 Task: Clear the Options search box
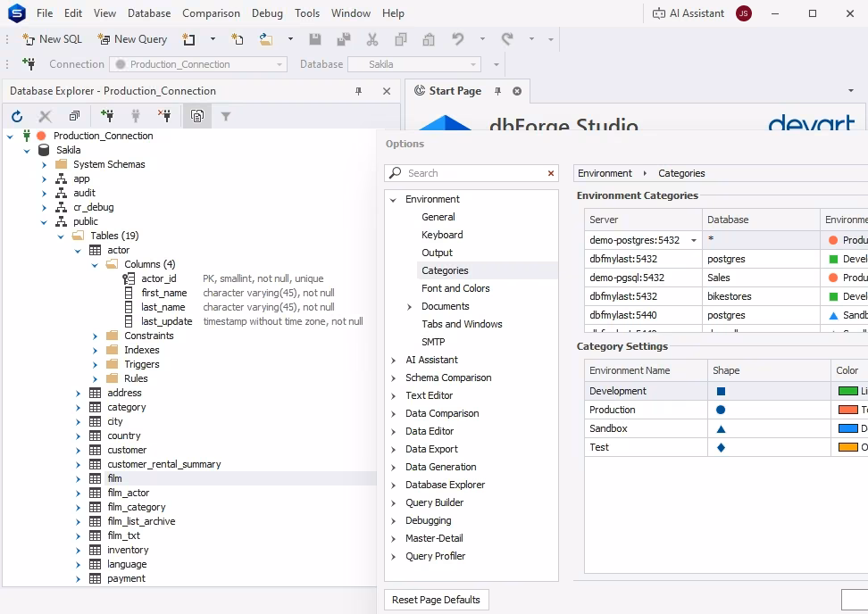[x=551, y=173]
